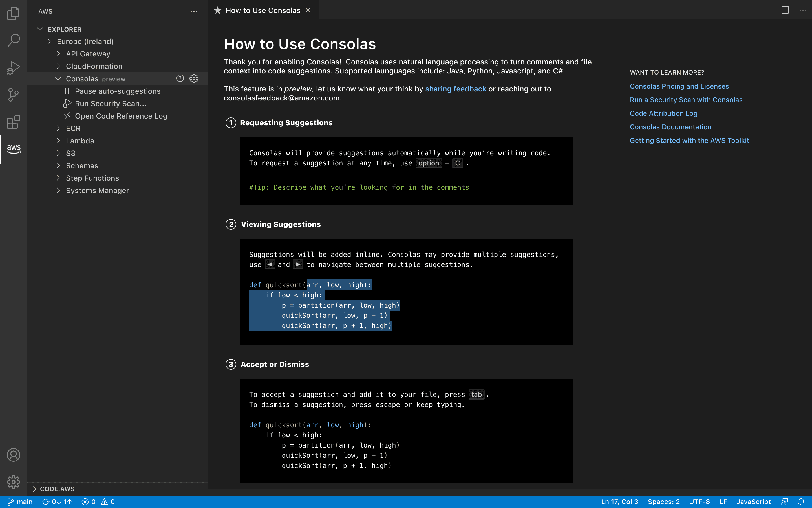Show errors and warnings count
The height and width of the screenshot is (508, 812).
[x=98, y=502]
